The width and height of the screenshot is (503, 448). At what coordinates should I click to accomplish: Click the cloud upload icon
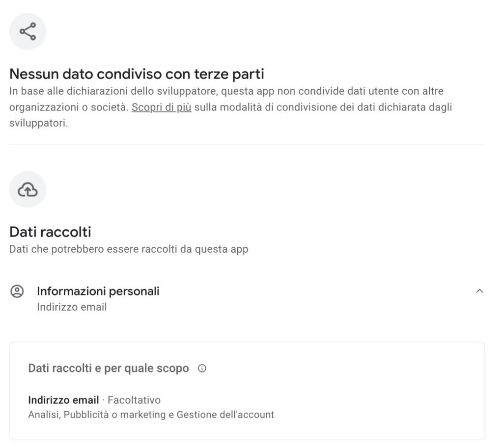[x=28, y=189]
